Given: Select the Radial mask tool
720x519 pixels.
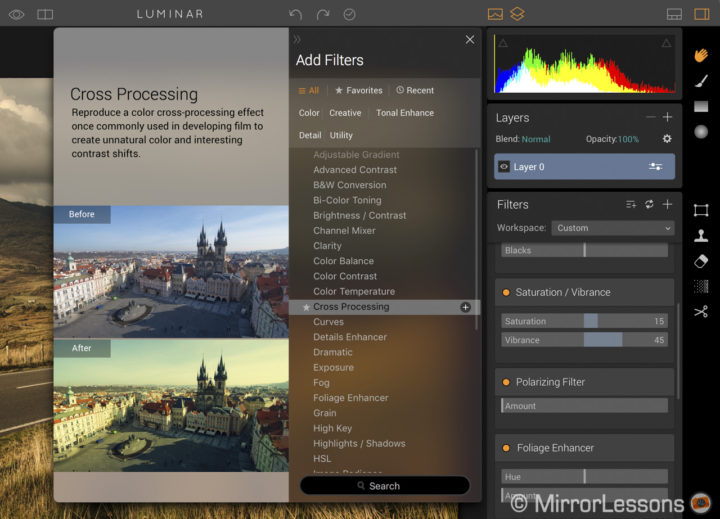Looking at the screenshot, I should [701, 132].
